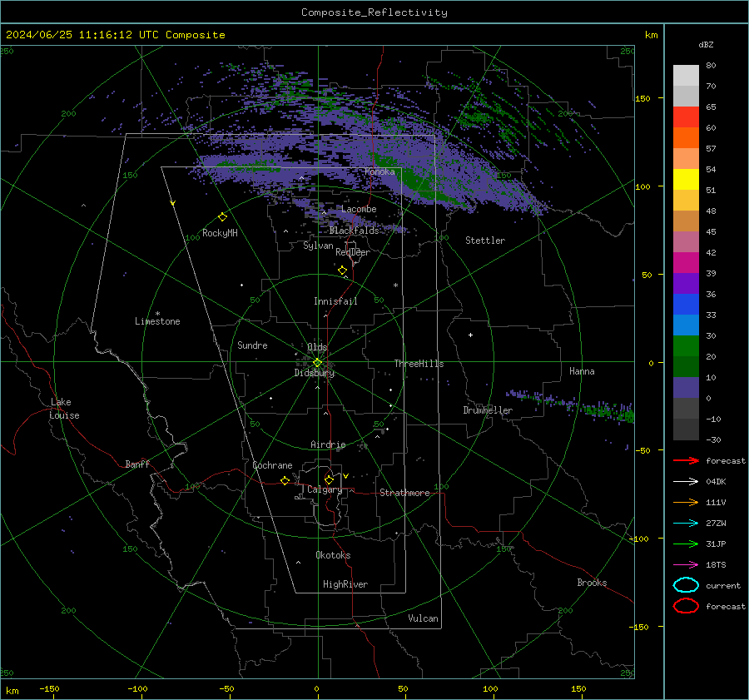The image size is (749, 700).
Task: Select the Sundre label
Action: tap(252, 345)
